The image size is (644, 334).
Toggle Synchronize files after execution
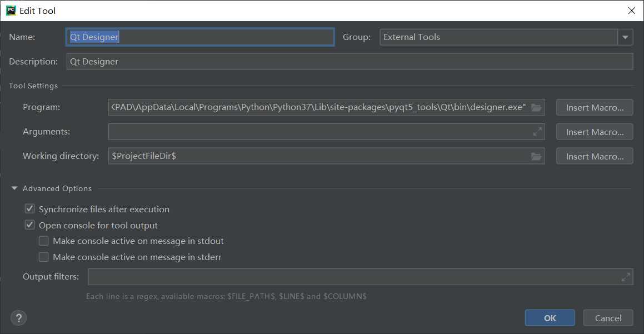pyautogui.click(x=29, y=209)
